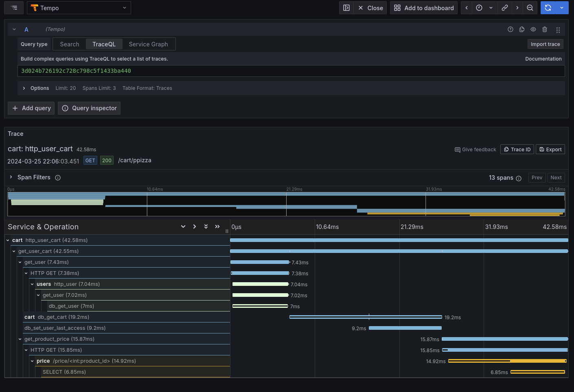Open the query history menu icon
Viewport: 574px width, 392px height.
click(14, 8)
